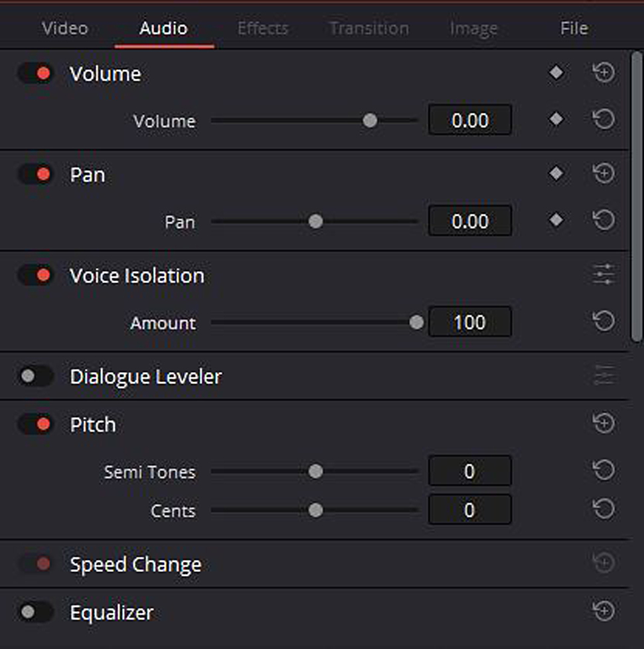Click the Volume value input field
The height and width of the screenshot is (649, 644).
470,120
